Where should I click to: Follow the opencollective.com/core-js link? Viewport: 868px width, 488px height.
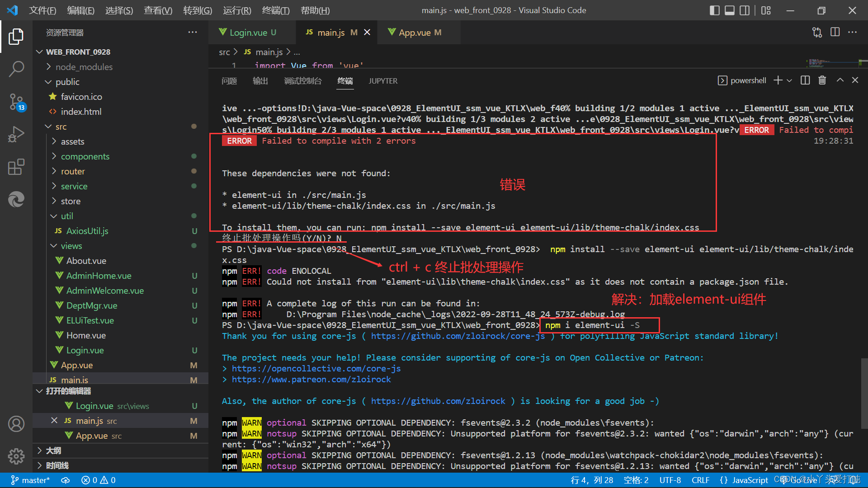coord(316,369)
